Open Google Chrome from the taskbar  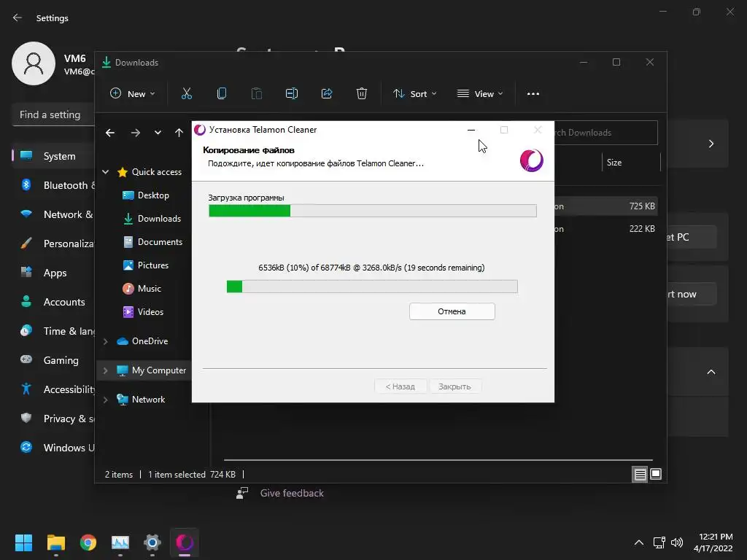tap(88, 542)
